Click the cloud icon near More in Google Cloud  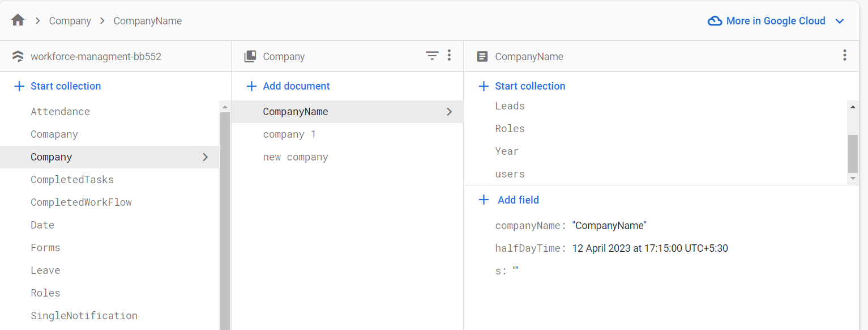pyautogui.click(x=715, y=20)
